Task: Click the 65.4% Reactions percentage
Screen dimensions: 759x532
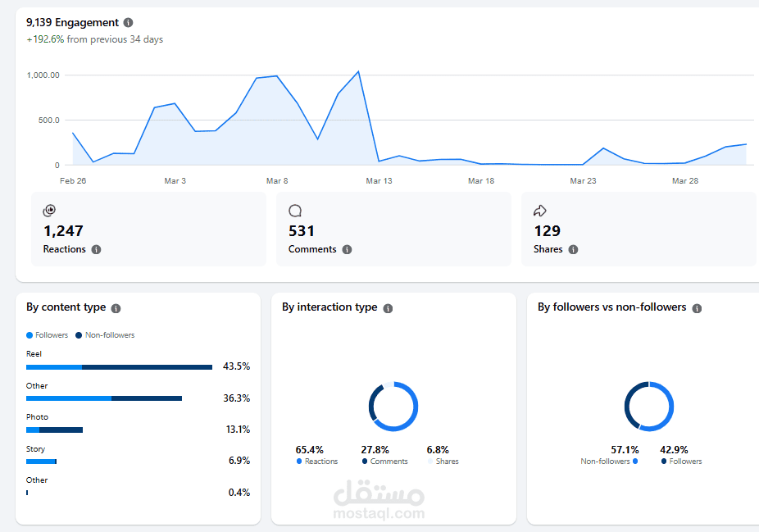Action: 309,450
